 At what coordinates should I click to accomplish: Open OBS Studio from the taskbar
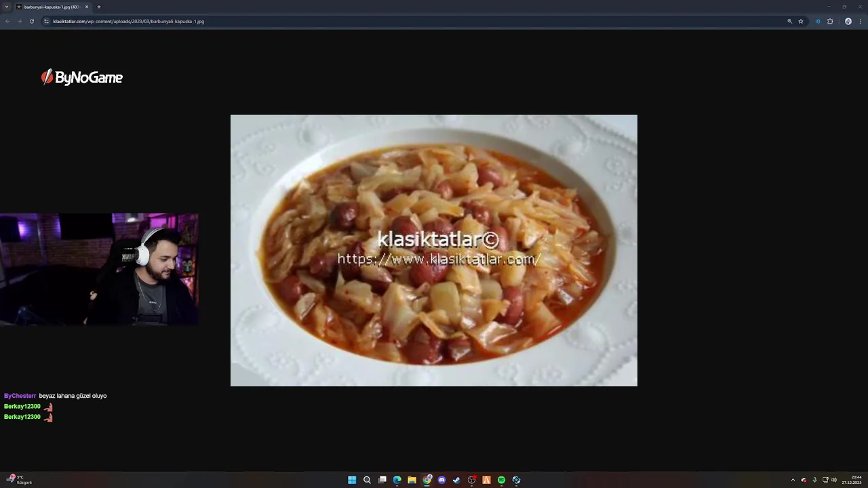[x=472, y=480]
